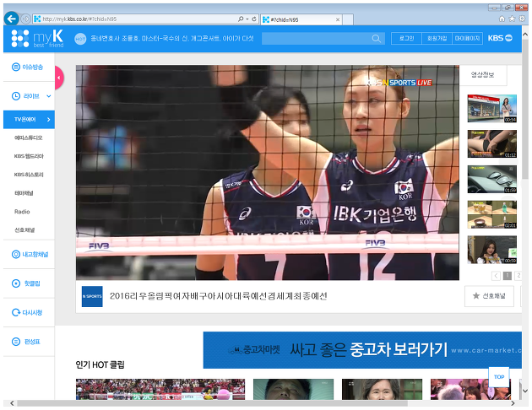Add channel via 선호채널 star button
The image size is (532, 410).
[489, 296]
